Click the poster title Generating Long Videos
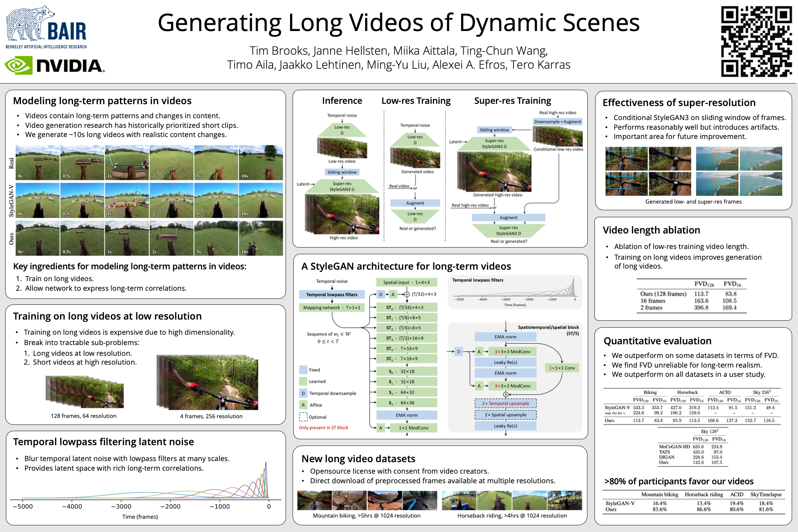798x532 pixels. pos(398,23)
